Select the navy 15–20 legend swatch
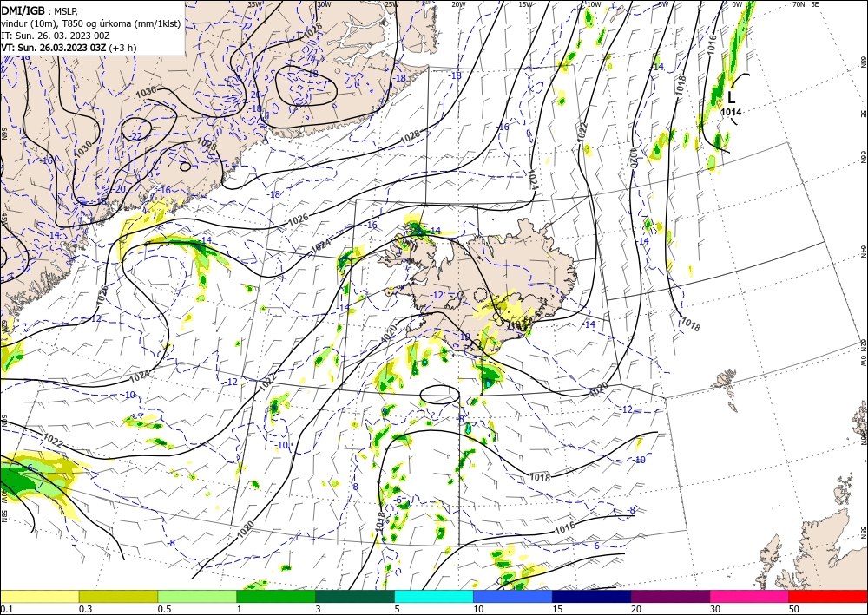 pos(592,596)
